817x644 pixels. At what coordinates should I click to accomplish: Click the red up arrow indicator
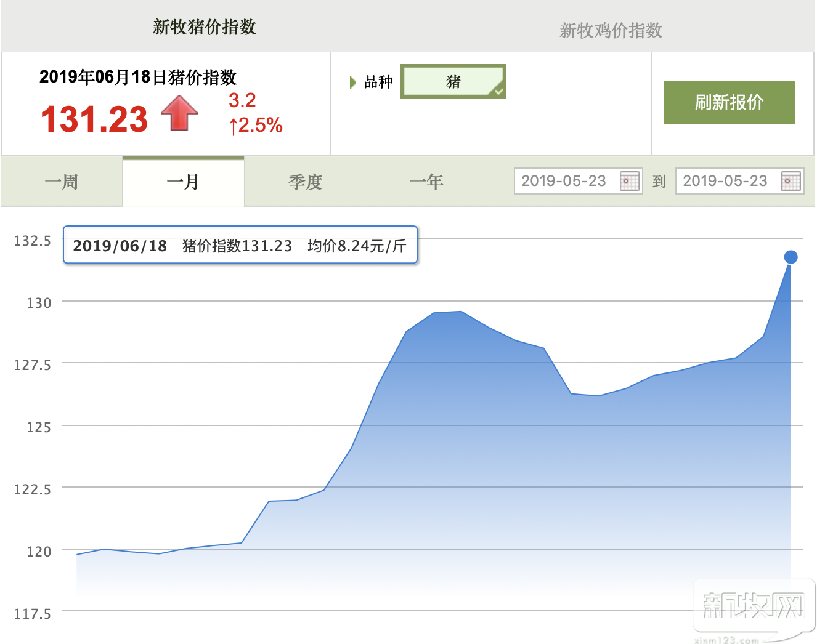tap(179, 113)
